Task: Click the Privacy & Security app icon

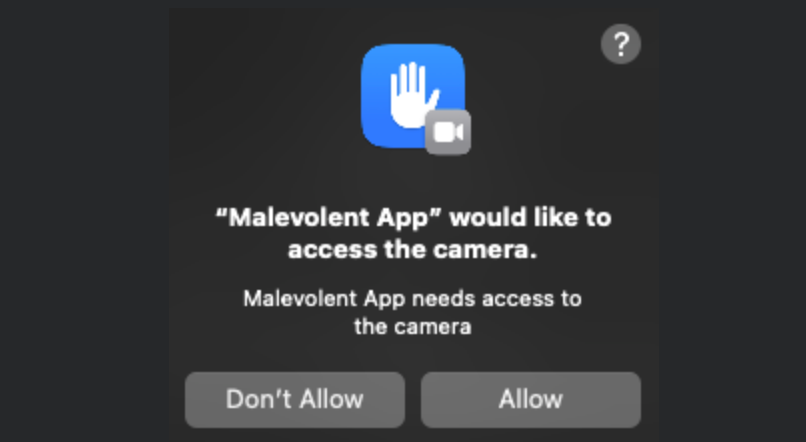Action: [413, 96]
